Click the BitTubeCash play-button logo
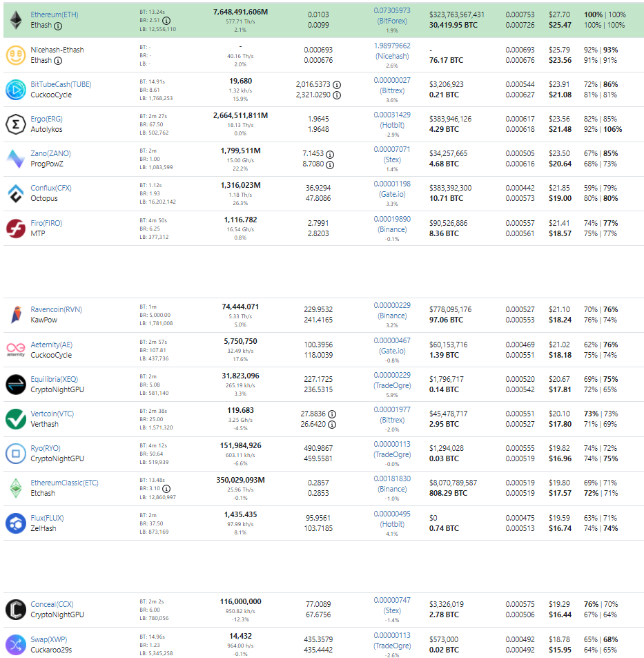Viewport: 644px width, 658px height. pyautogui.click(x=16, y=89)
